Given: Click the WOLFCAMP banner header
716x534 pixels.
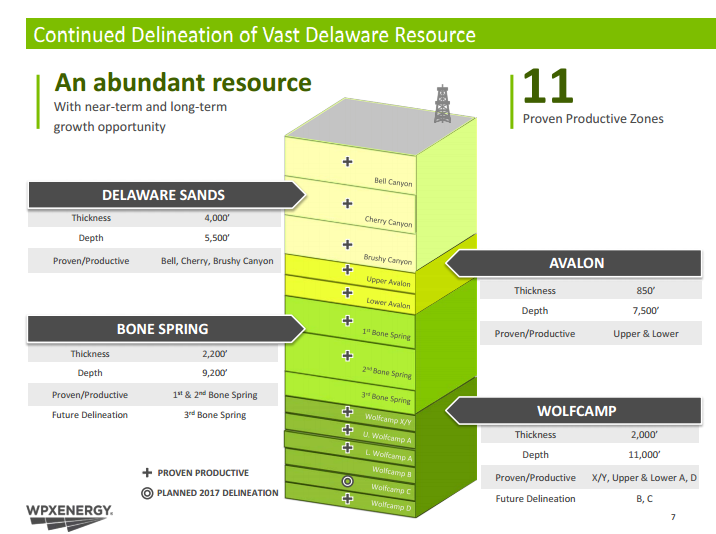Looking at the screenshot, I should [x=576, y=410].
